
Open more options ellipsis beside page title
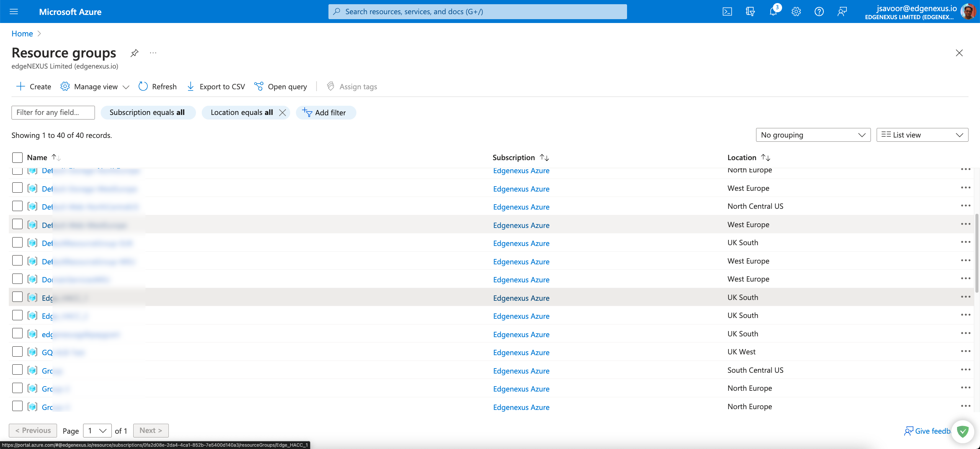153,53
